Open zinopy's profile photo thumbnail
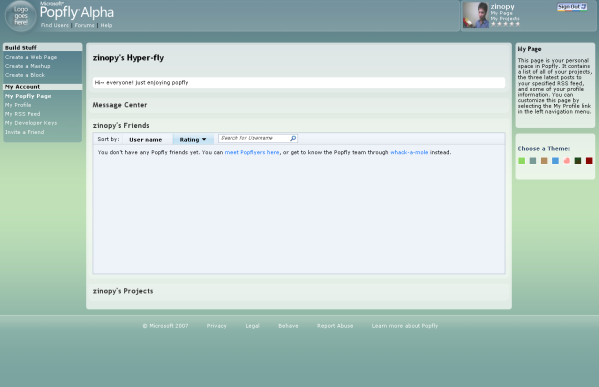This screenshot has height=387, width=599. (476, 15)
